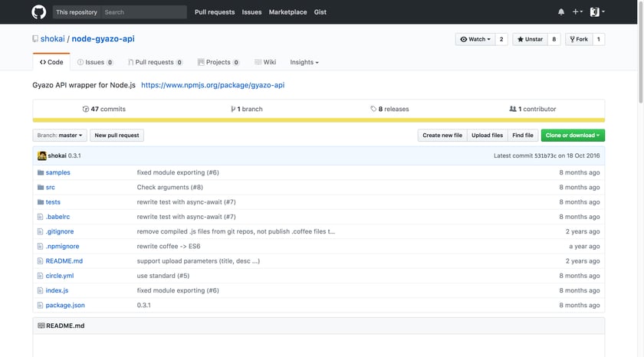Click the commits history clock icon
This screenshot has height=357, width=644.
click(85, 109)
